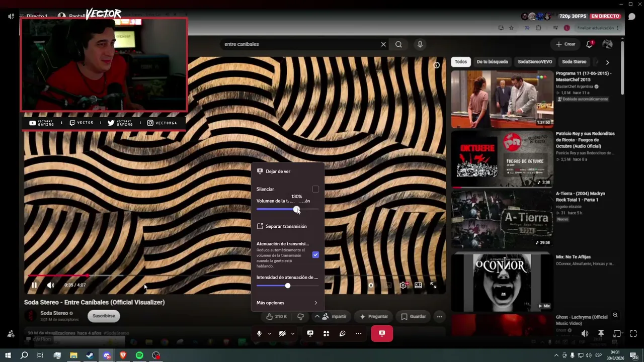The width and height of the screenshot is (644, 362).
Task: Open more video actions ellipsis
Action: coord(439,316)
